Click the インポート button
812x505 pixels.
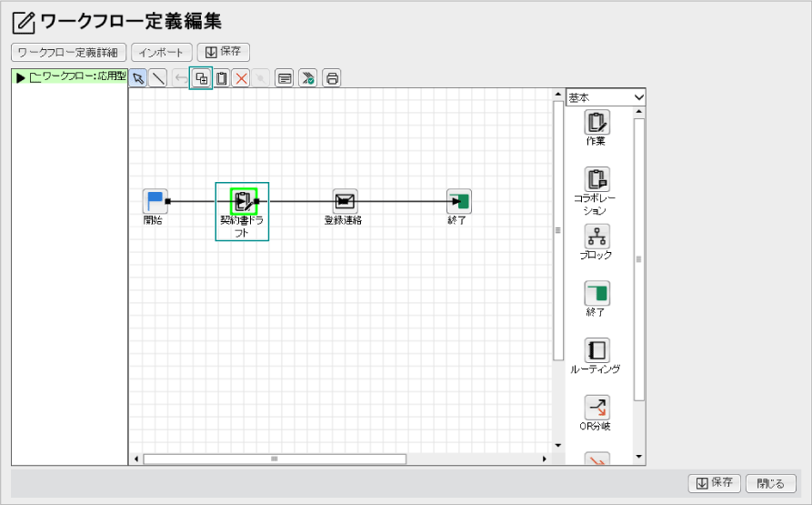(162, 53)
